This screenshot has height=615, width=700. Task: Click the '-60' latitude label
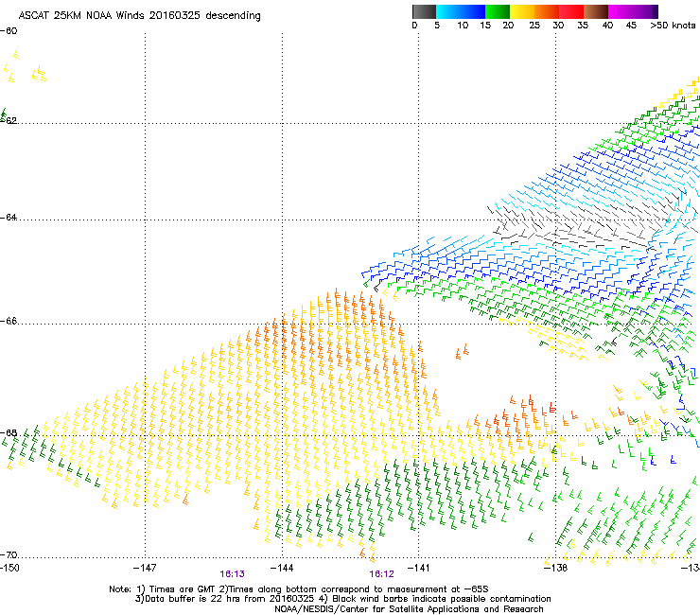pos(9,31)
